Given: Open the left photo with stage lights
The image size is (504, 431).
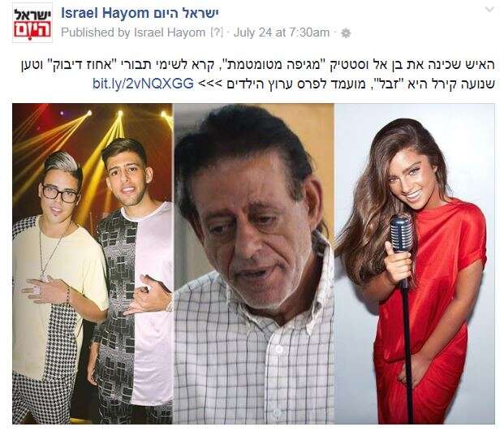Looking at the screenshot, I should (93, 264).
